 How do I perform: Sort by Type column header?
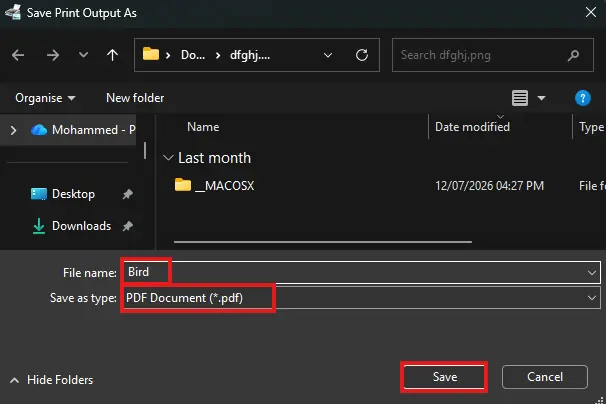pyautogui.click(x=591, y=127)
